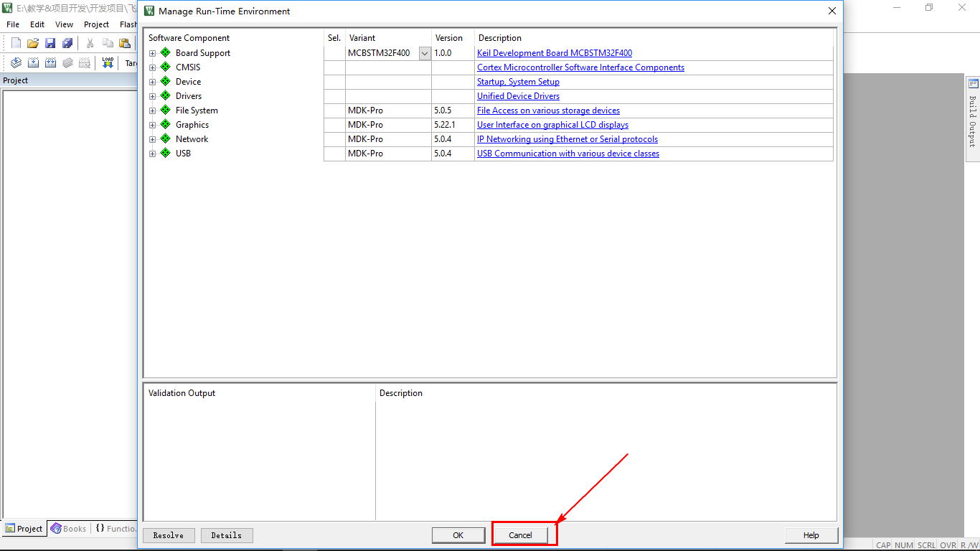Image resolution: width=980 pixels, height=551 pixels.
Task: Open the Project menu
Action: 96,24
